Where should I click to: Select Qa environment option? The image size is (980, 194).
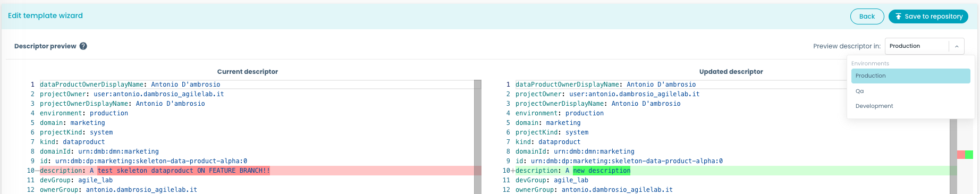coord(910,91)
